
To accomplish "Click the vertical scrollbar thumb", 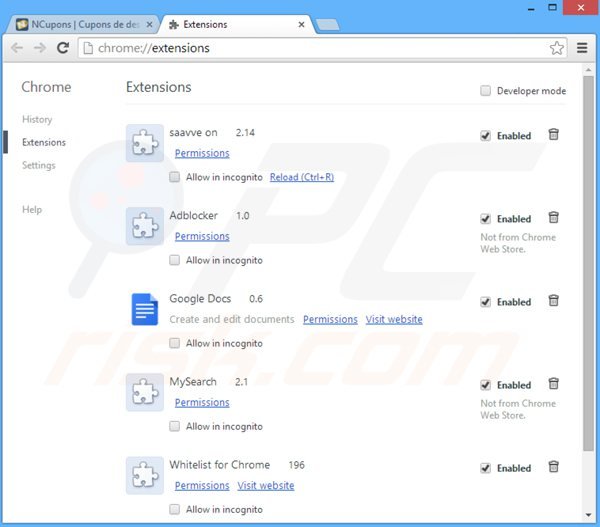I will coord(588,263).
